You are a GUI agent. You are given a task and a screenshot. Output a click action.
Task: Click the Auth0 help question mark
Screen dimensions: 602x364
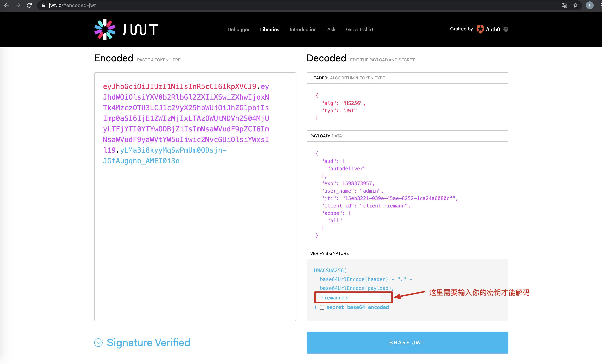coord(506,30)
